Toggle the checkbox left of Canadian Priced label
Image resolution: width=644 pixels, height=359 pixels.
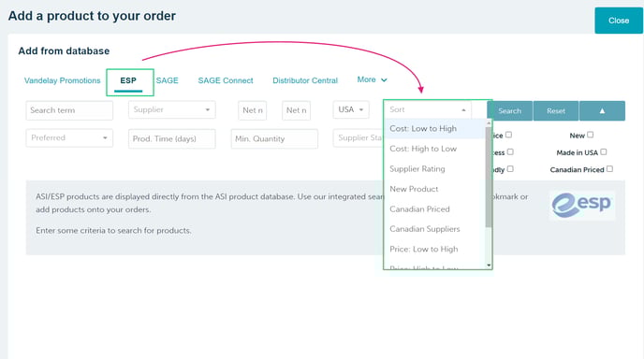(x=510, y=168)
